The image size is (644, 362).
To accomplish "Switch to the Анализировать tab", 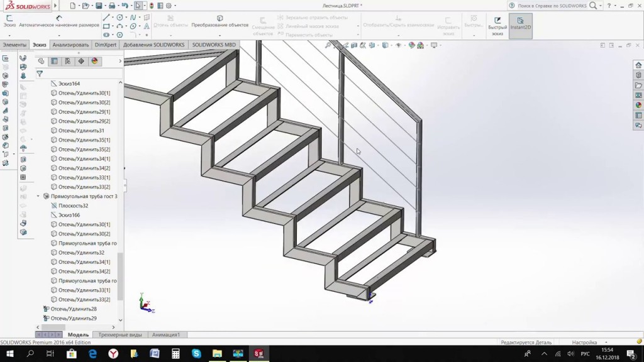I will click(x=70, y=45).
